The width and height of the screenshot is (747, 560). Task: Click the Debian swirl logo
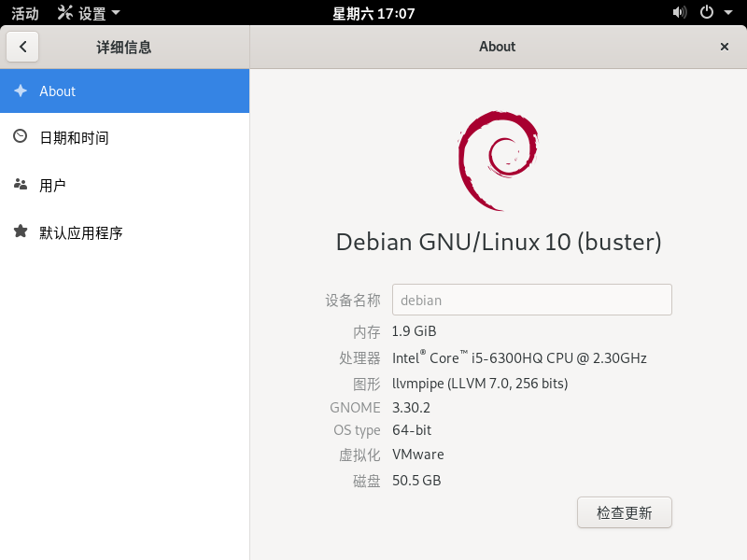coord(498,161)
